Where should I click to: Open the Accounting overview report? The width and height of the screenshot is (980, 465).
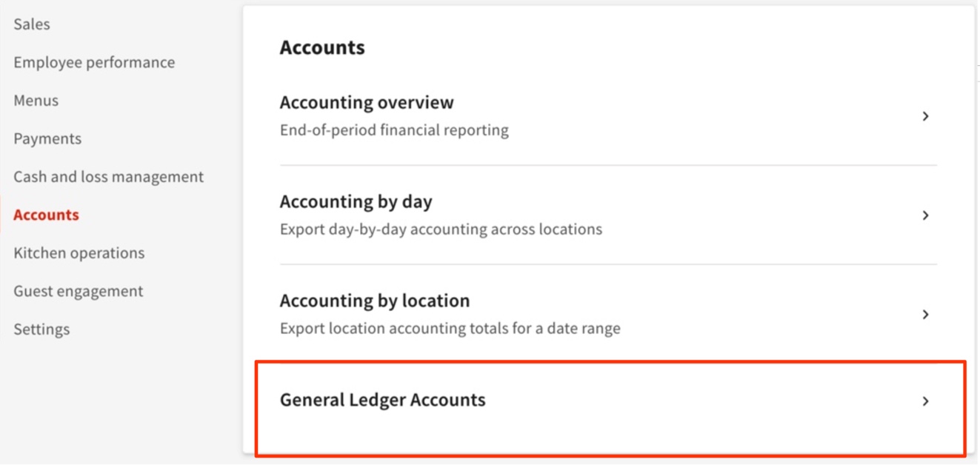pos(366,102)
